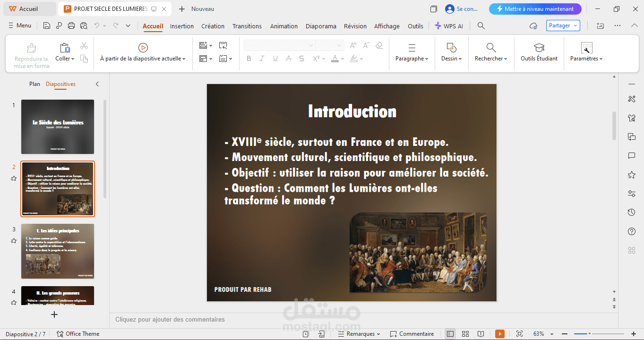Open the Partager dropdown button

point(563,25)
